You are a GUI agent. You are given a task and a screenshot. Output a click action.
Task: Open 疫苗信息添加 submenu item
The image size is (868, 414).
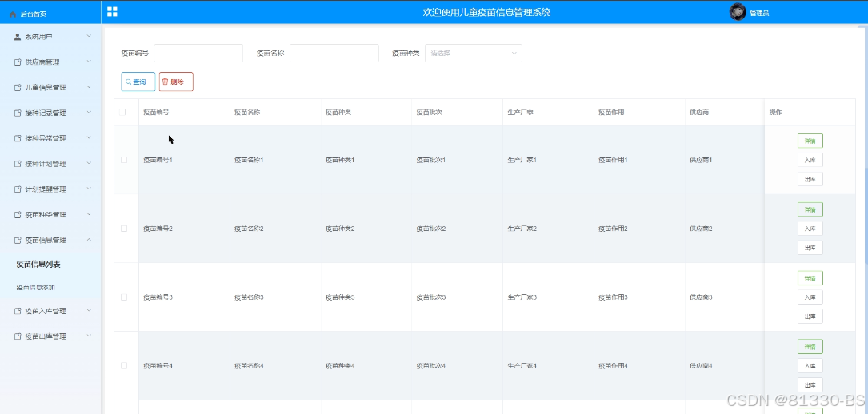[36, 288]
